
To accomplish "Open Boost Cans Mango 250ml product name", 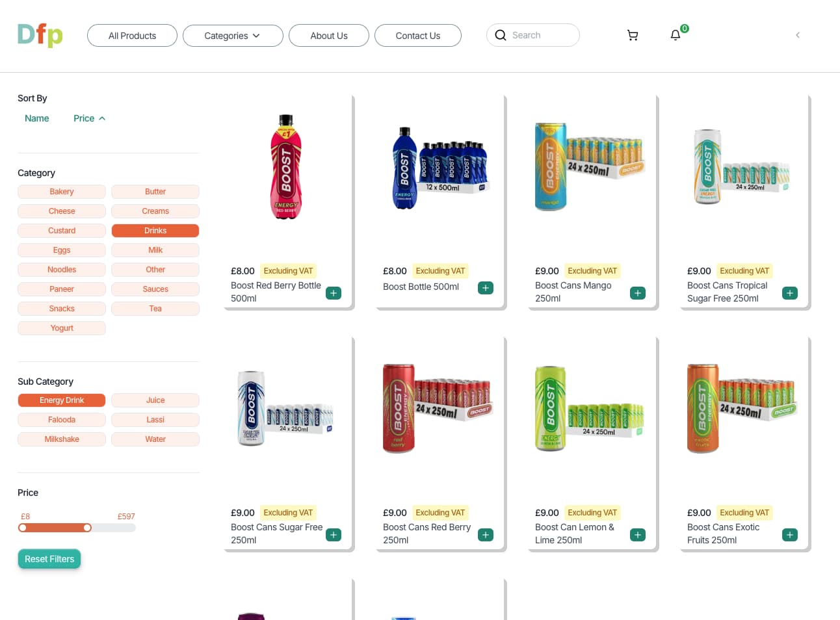I will click(573, 292).
